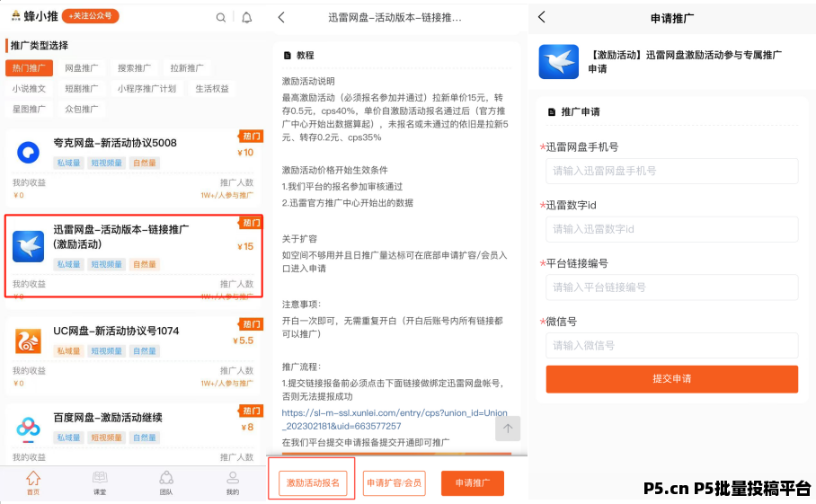Click 短视频量 tag on UC网盘 card
This screenshot has width=816, height=504.
point(107,351)
